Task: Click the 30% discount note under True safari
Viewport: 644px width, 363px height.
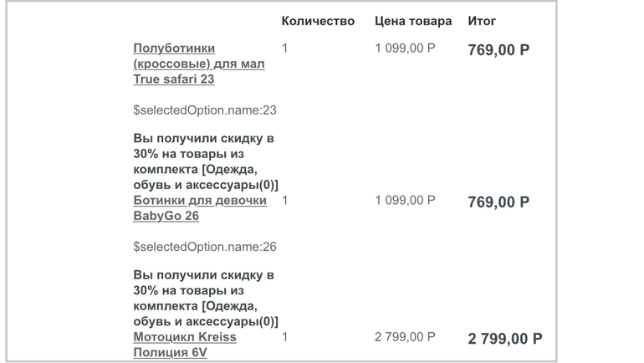Action: [x=205, y=161]
